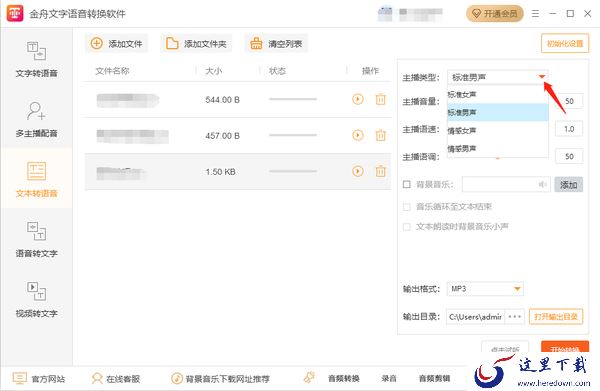Enable the 背景音乐 checkbox
This screenshot has width=600, height=391.
[407, 185]
